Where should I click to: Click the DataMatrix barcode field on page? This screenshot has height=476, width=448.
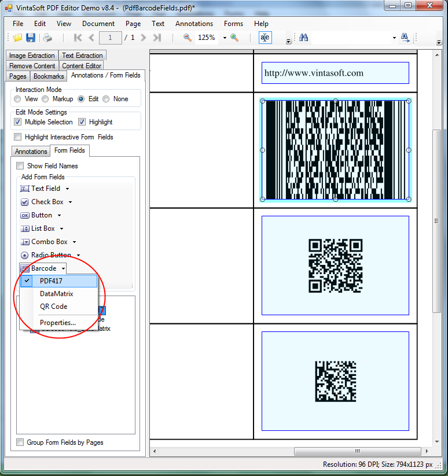tap(335, 381)
